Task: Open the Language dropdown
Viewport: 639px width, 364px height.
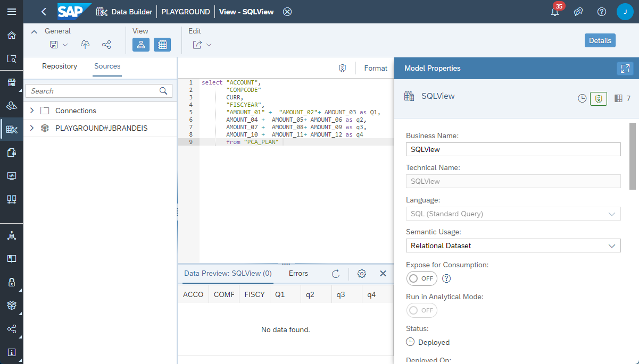Action: click(x=513, y=214)
